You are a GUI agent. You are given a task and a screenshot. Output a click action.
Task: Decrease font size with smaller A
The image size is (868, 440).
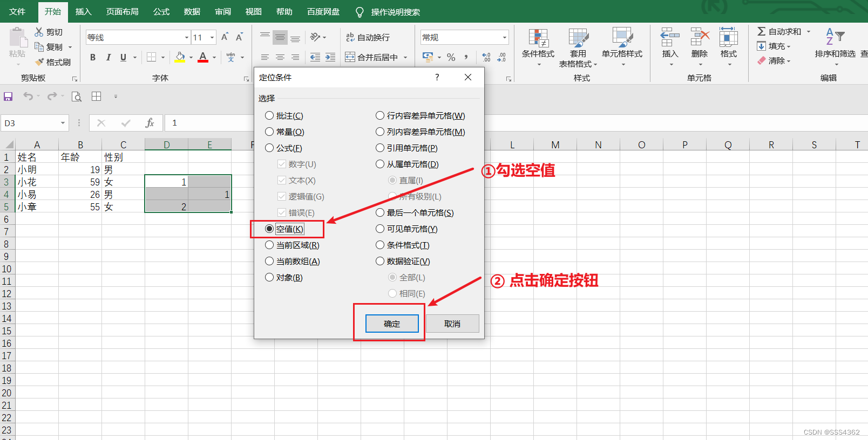pyautogui.click(x=239, y=37)
